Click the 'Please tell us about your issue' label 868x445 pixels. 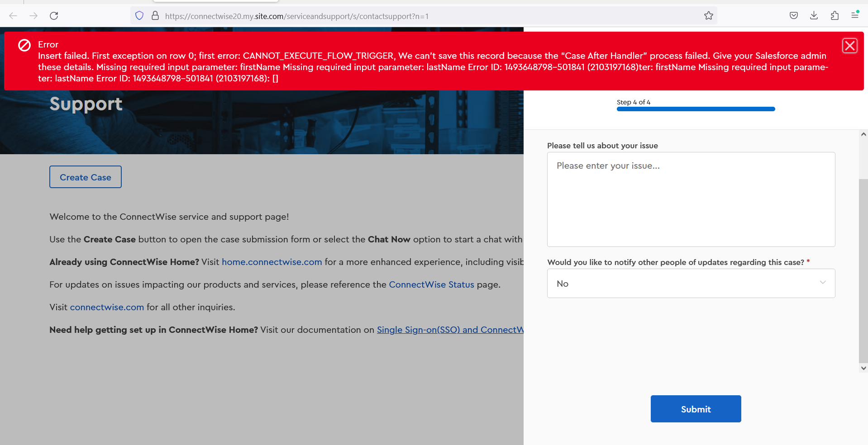pos(602,146)
